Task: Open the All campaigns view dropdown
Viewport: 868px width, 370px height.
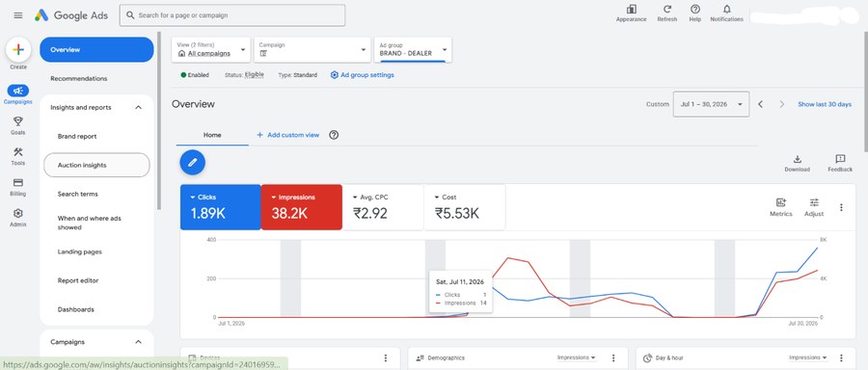Action: click(x=211, y=50)
